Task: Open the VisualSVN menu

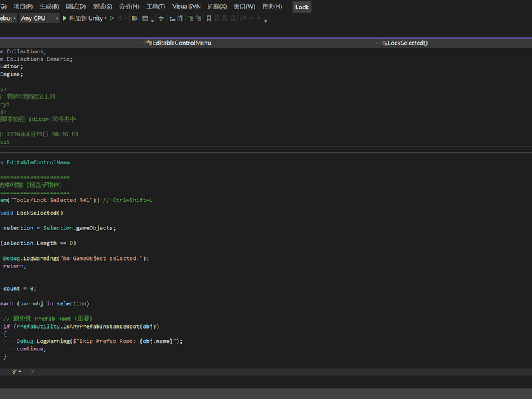Action: [186, 7]
